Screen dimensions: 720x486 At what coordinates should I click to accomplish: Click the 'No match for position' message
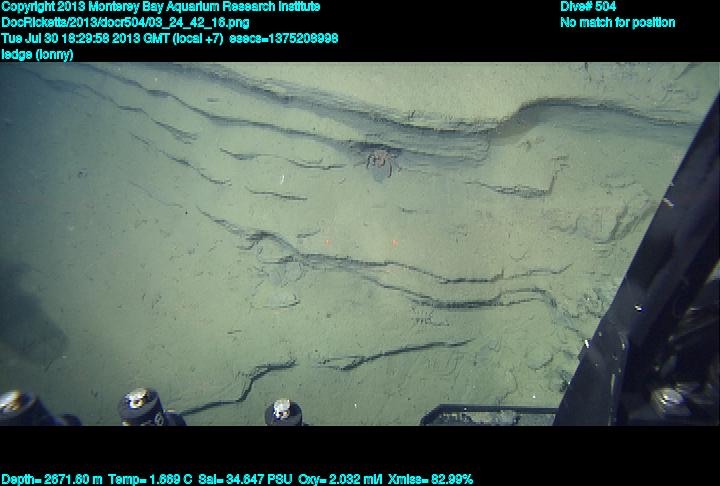(x=617, y=22)
